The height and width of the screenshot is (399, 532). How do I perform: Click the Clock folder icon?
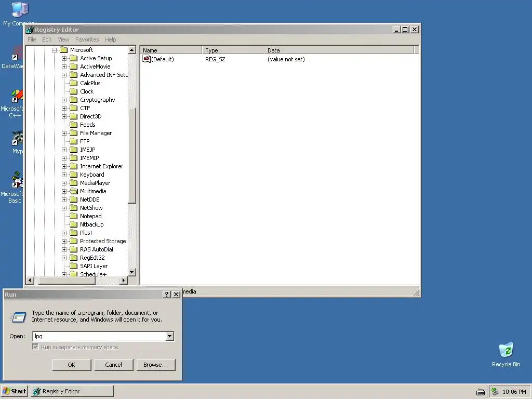tap(74, 91)
